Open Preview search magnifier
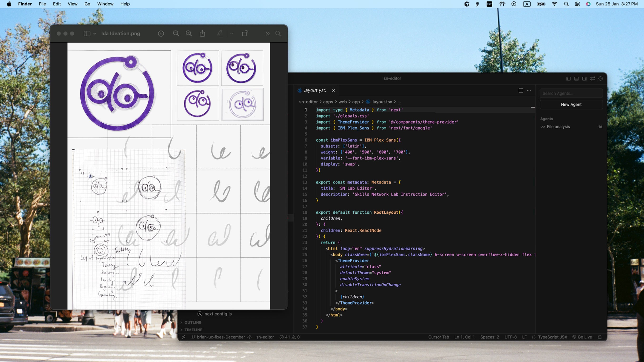 (x=278, y=34)
